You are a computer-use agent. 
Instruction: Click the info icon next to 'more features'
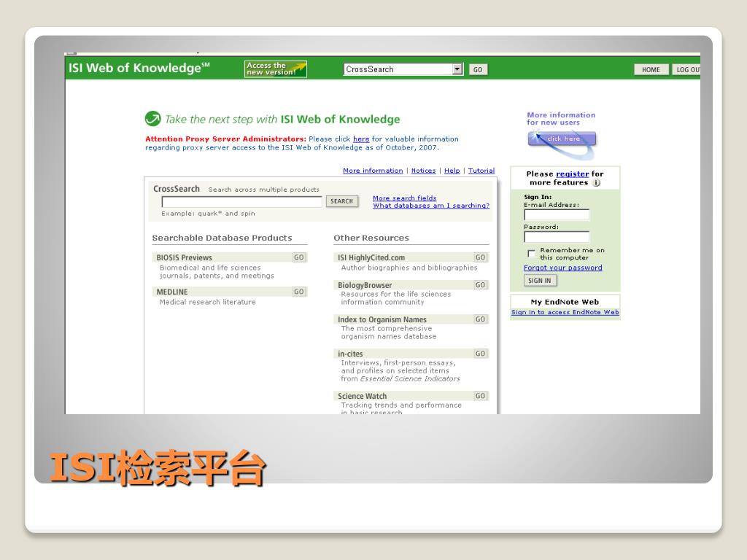(x=596, y=183)
